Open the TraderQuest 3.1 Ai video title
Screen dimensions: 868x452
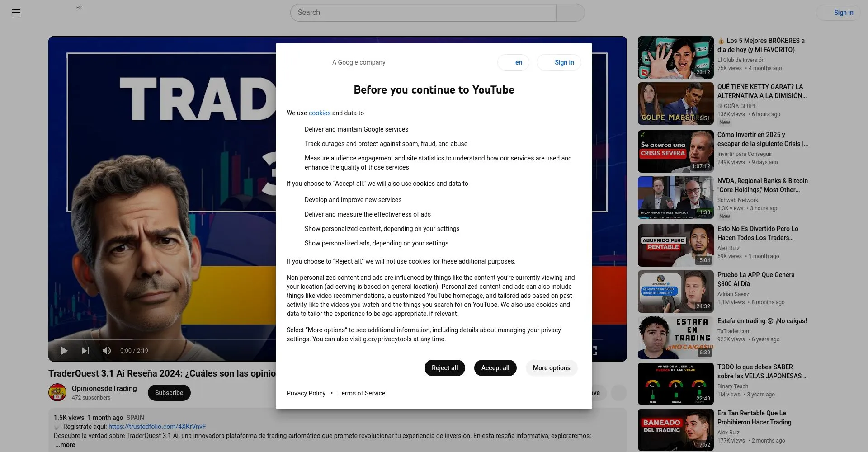coord(162,373)
